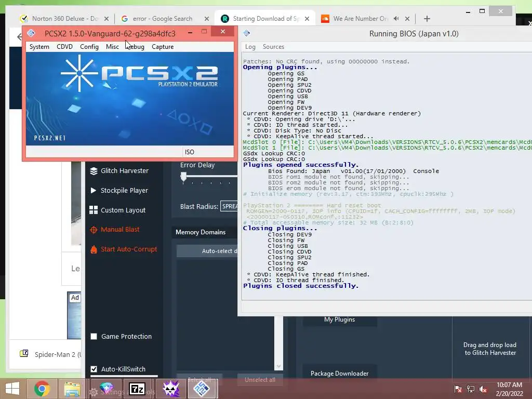This screenshot has height=399, width=532.
Task: Mute audio on We Are Number One tab
Action: coord(396,19)
